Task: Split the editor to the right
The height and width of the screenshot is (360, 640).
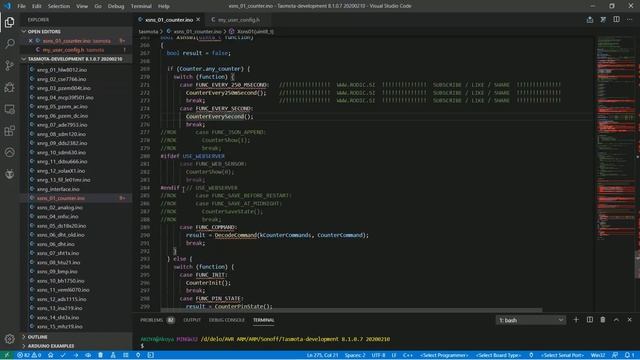Action: point(616,19)
